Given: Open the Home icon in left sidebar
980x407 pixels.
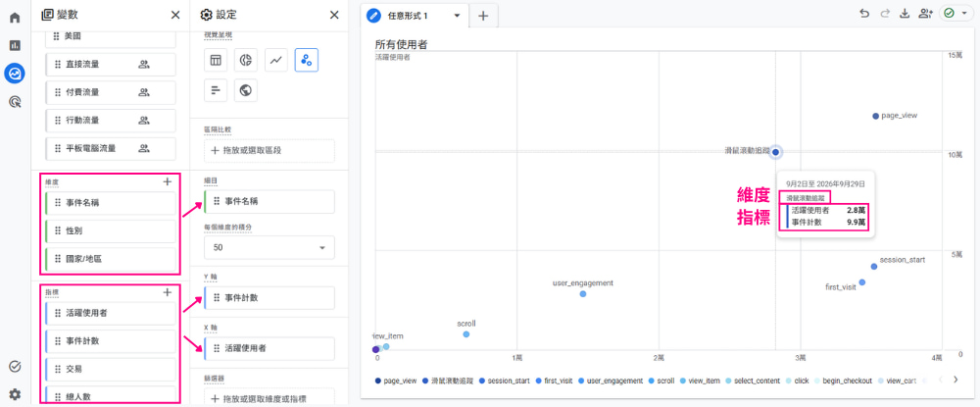Looking at the screenshot, I should pos(15,17).
